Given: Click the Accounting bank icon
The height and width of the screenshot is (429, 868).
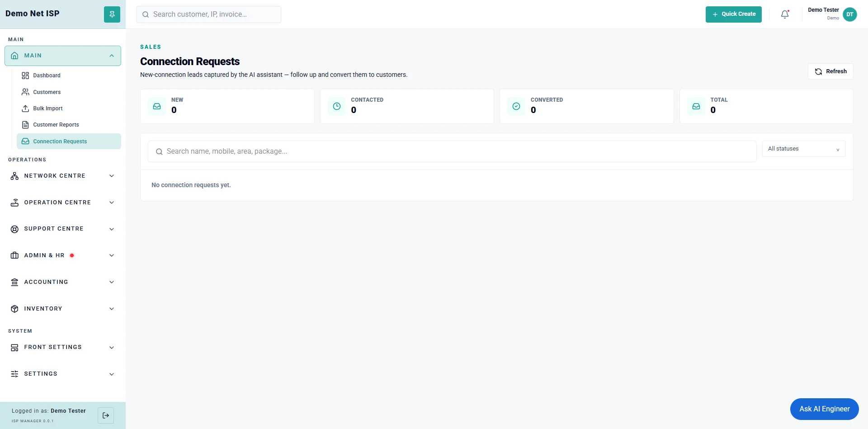Looking at the screenshot, I should [14, 282].
